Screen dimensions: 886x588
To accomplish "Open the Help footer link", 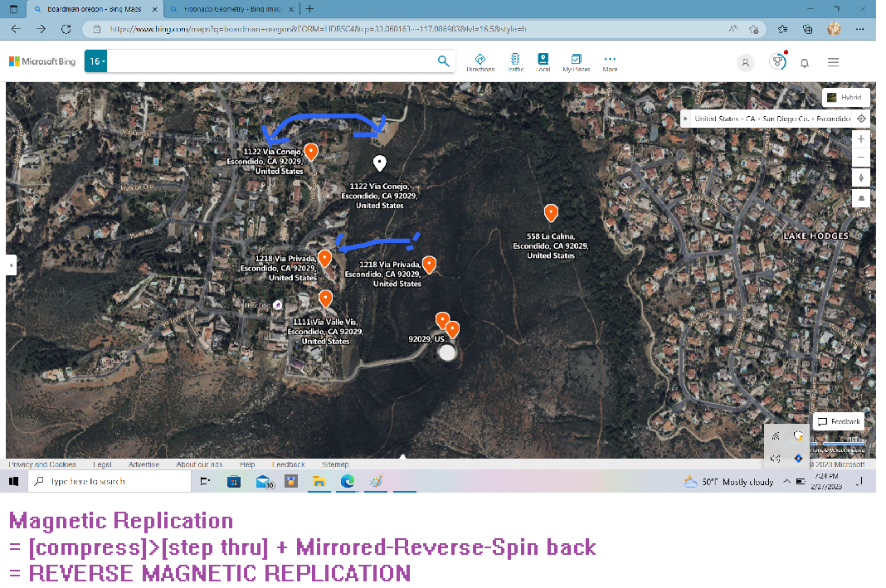I will coord(247,464).
